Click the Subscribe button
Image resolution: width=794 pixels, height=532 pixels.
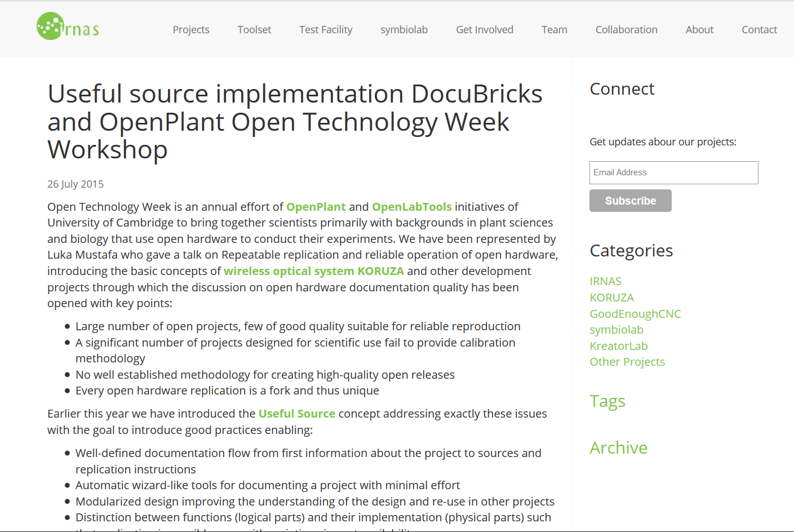coord(631,201)
